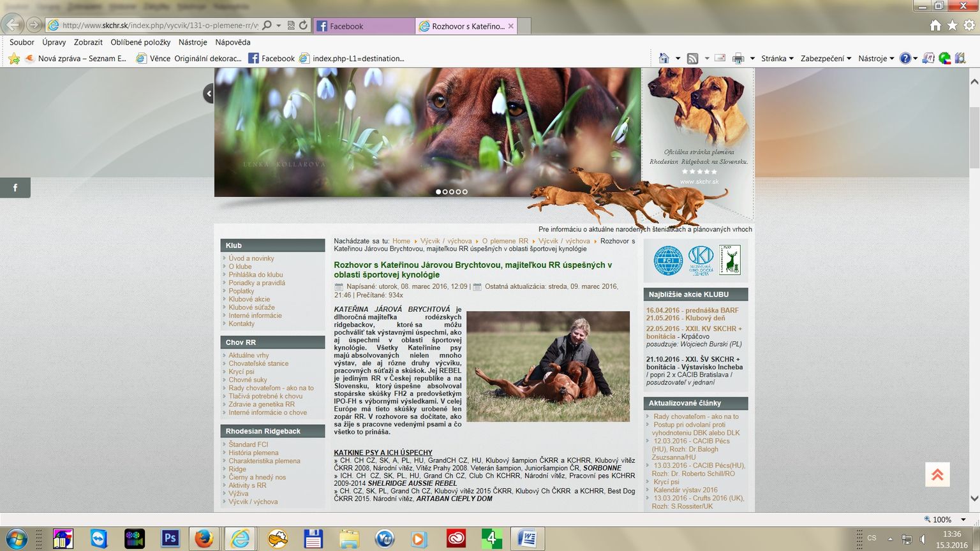Screen dimensions: 980x551
Task: Click the browser Forward arrow
Action: [x=34, y=26]
